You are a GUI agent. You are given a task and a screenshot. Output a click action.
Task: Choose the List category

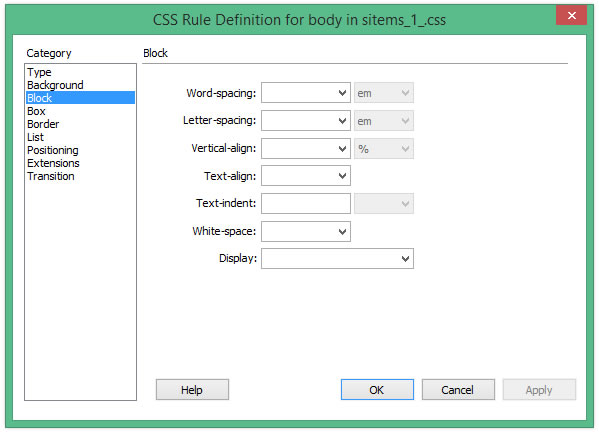pyautogui.click(x=36, y=137)
